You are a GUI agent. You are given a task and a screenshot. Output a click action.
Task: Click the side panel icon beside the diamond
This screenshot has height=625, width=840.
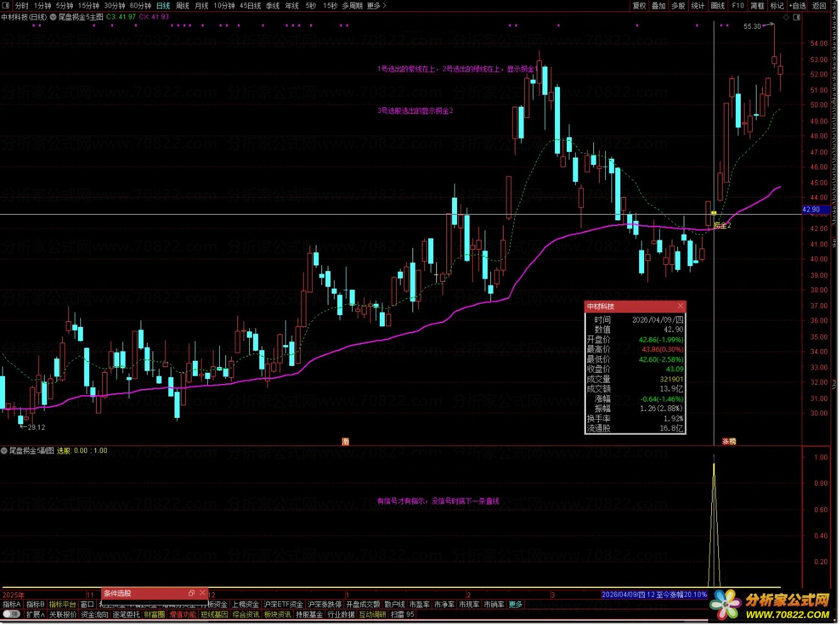pyautogui.click(x=797, y=17)
